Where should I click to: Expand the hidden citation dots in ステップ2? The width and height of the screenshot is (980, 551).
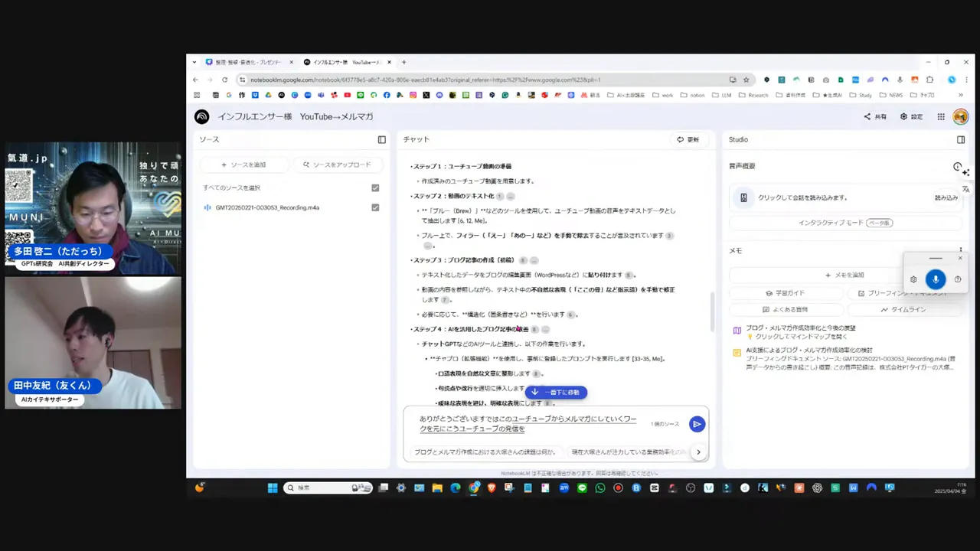(x=511, y=196)
